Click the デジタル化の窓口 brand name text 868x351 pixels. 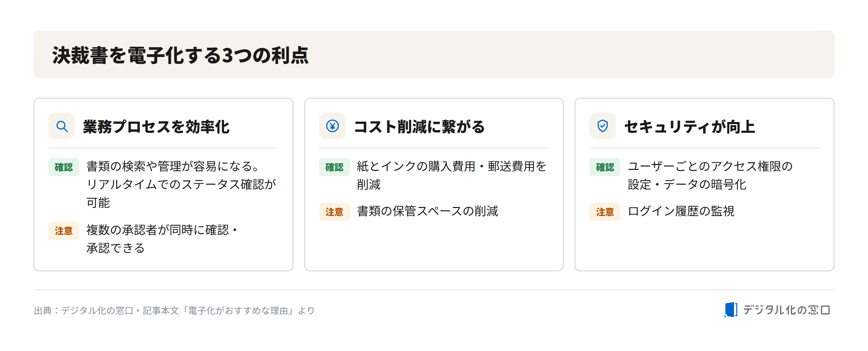(786, 310)
